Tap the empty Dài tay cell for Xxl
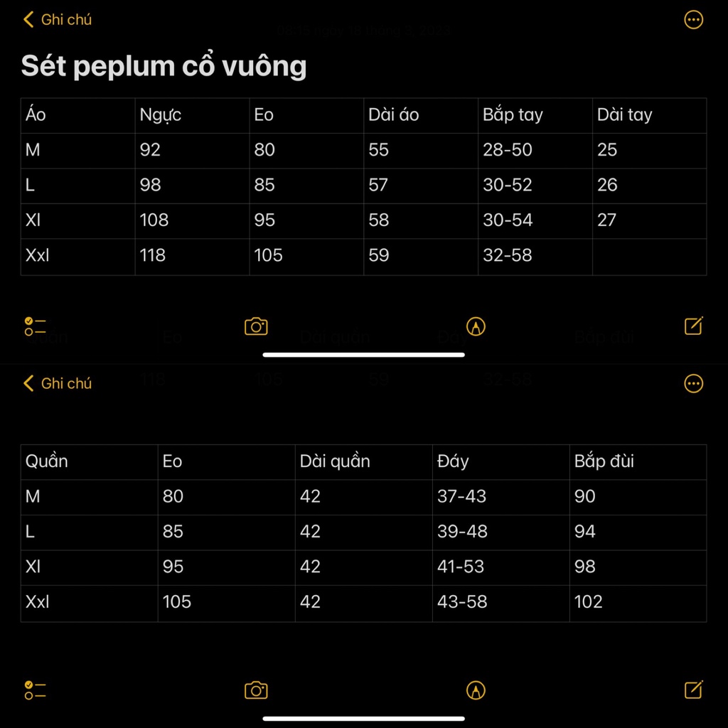728x728 pixels. pos(648,256)
